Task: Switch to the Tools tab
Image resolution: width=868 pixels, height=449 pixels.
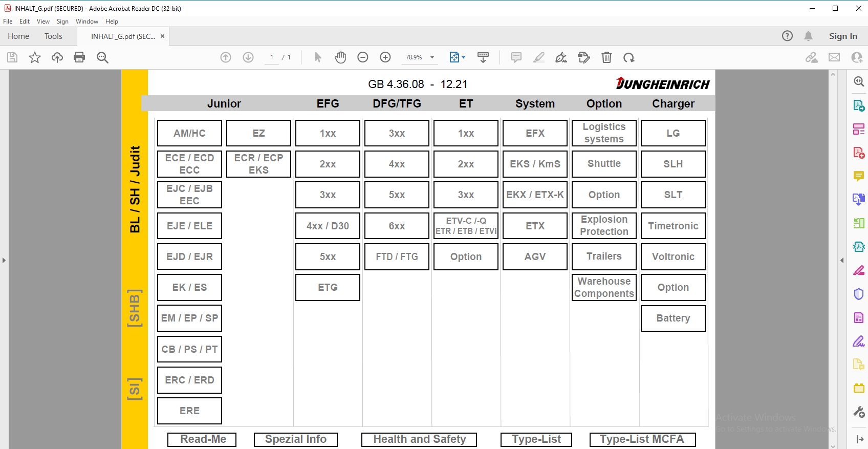Action: [53, 36]
